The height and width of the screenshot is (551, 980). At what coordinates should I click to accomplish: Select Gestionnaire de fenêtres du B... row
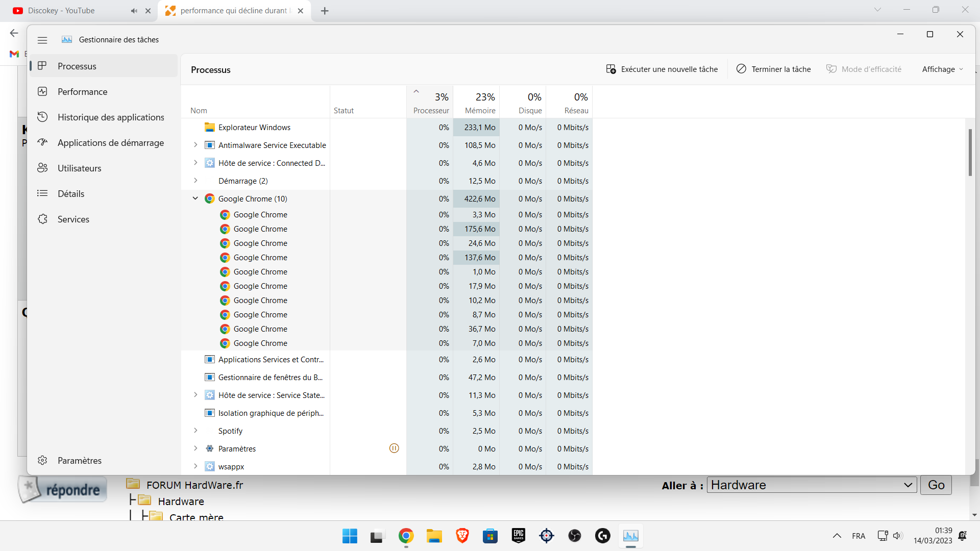click(x=386, y=378)
